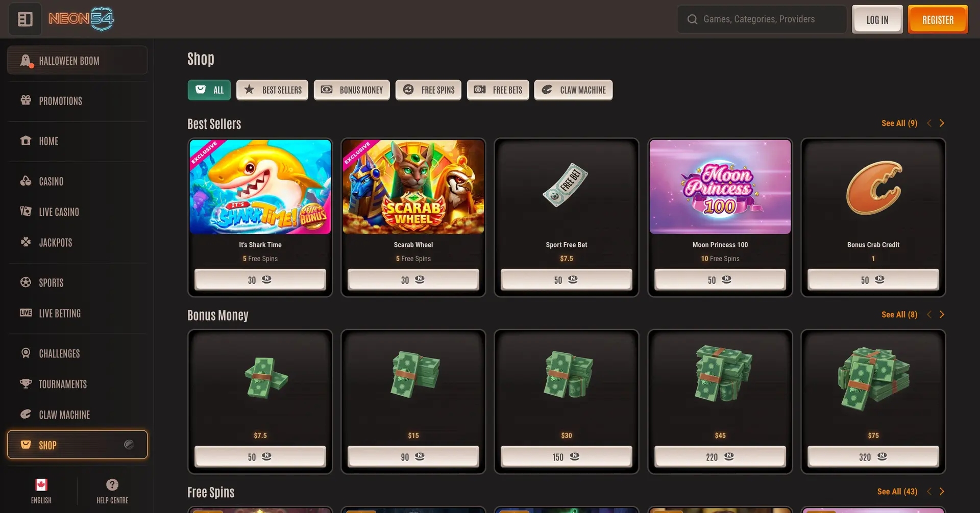This screenshot has height=513, width=980.
Task: Collapse the sidebar with the panel icon
Action: point(25,19)
